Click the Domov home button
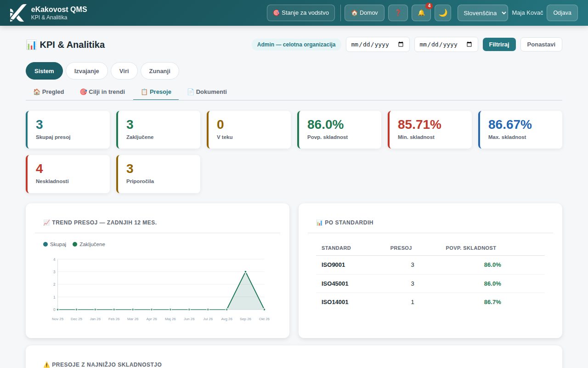The height and width of the screenshot is (368, 588). [x=364, y=13]
